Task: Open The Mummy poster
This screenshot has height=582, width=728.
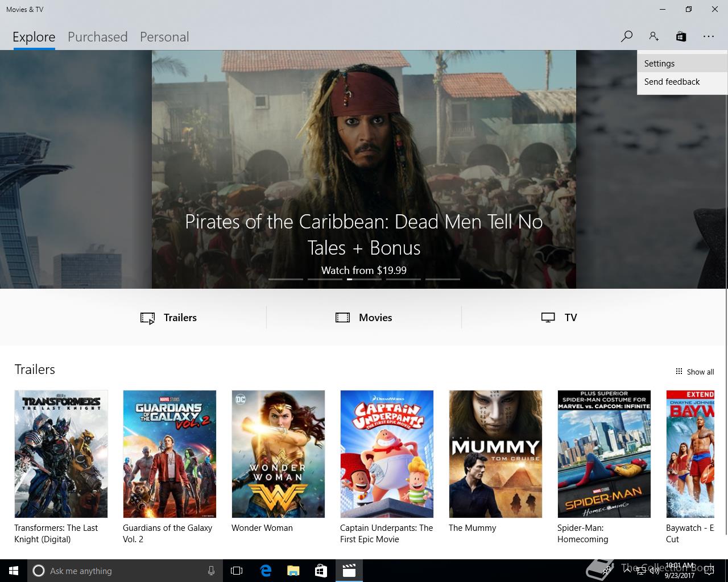Action: click(495, 454)
